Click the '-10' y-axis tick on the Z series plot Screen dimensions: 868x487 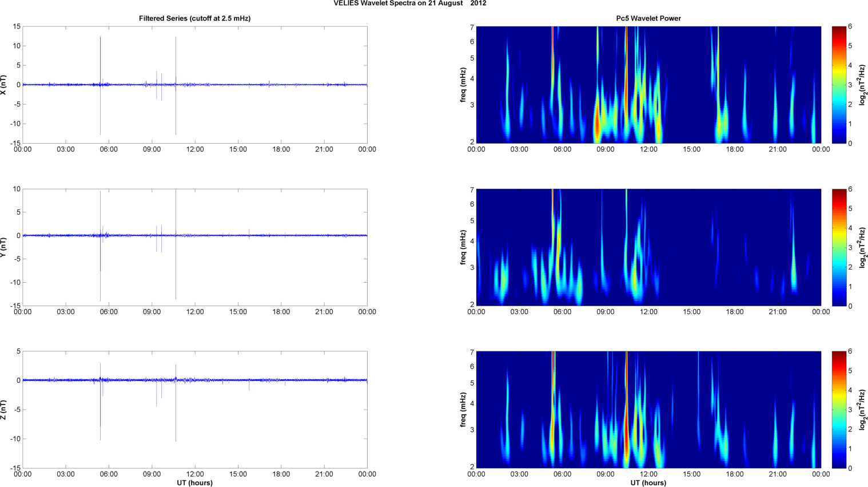click(x=15, y=439)
